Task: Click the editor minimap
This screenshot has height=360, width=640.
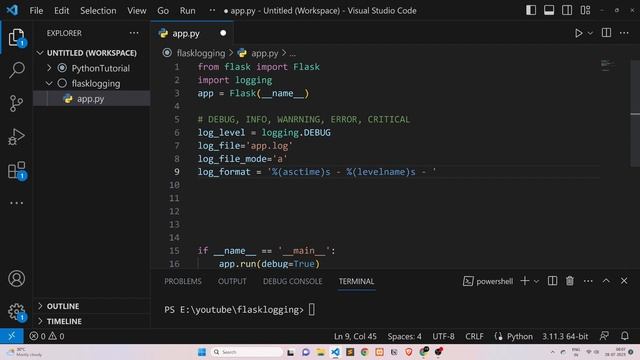Action: (x=607, y=64)
